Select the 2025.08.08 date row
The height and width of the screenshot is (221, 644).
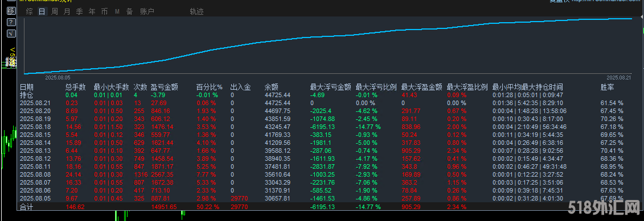pos(35,174)
